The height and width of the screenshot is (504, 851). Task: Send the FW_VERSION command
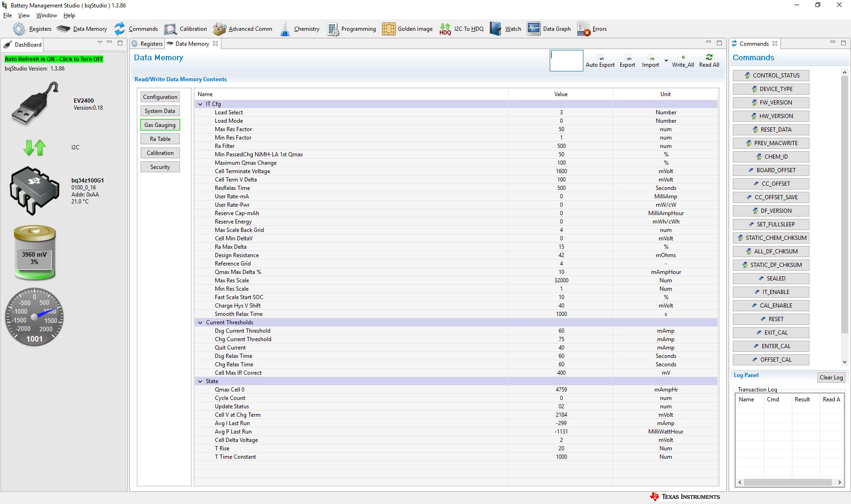click(771, 103)
